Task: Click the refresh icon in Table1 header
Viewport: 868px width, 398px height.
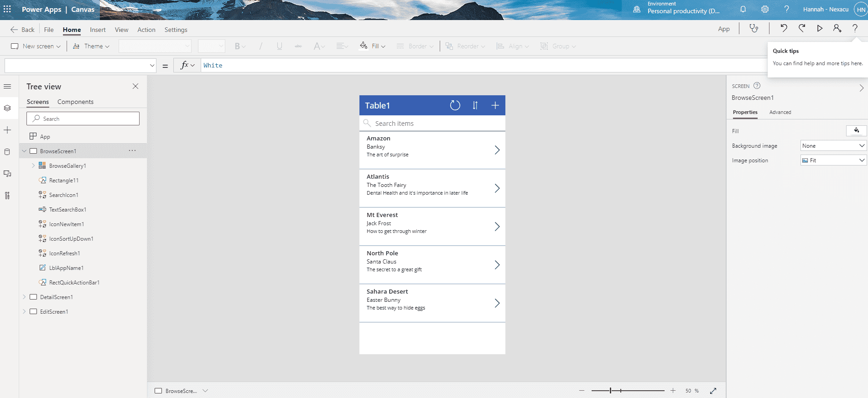Action: (x=455, y=105)
